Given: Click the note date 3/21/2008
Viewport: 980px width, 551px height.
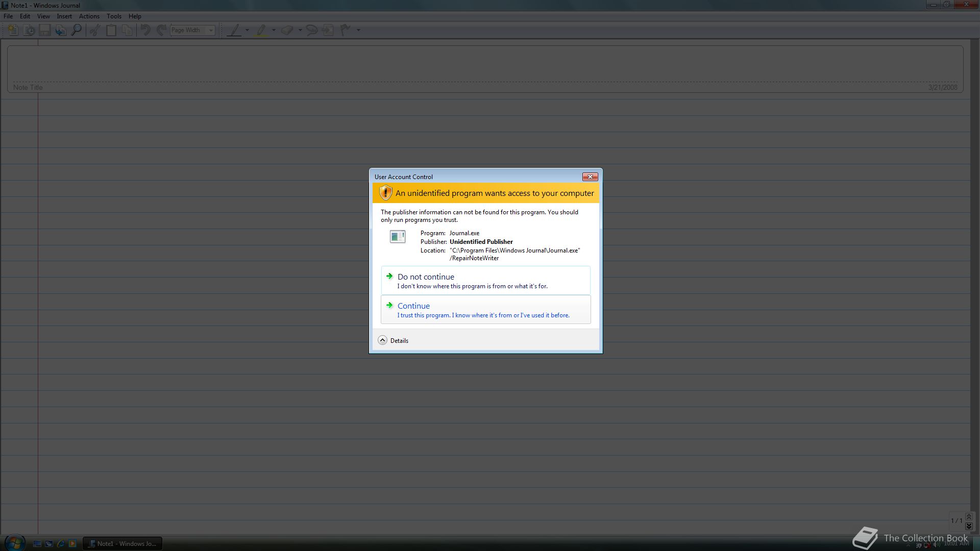Looking at the screenshot, I should 942,87.
